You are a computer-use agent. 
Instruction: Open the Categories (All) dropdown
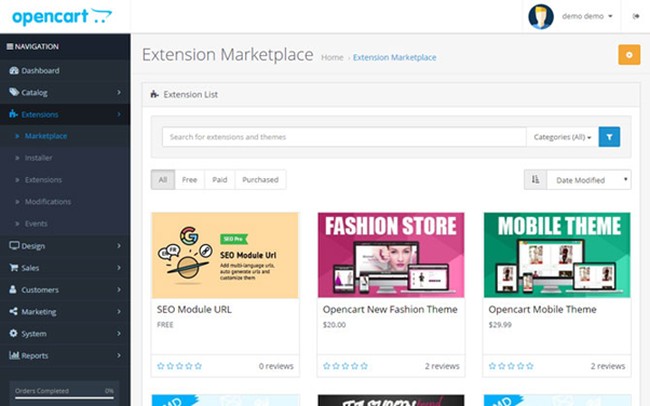562,137
